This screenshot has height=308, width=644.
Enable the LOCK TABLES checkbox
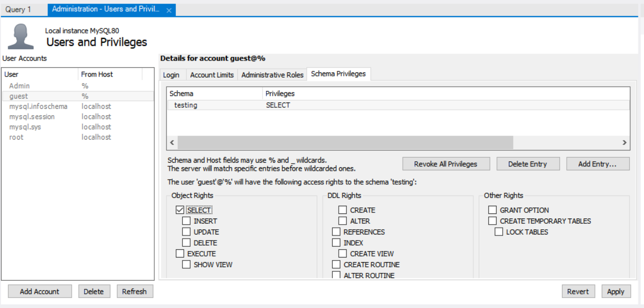point(499,232)
